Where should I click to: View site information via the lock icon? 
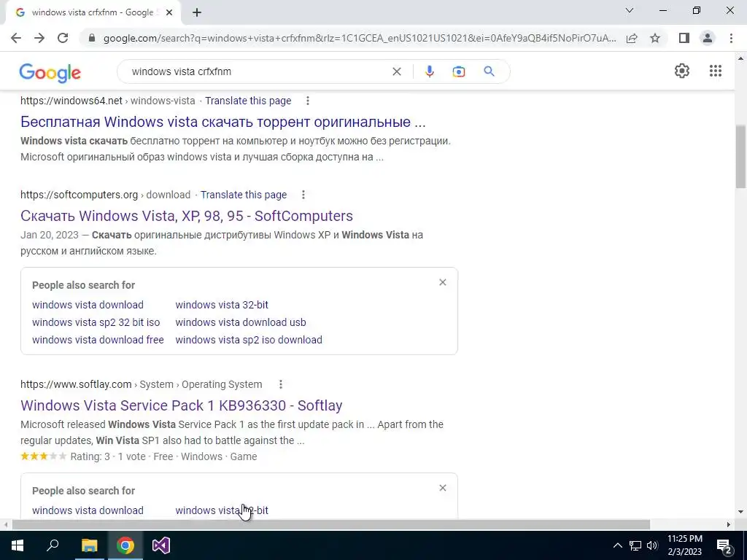tap(91, 38)
